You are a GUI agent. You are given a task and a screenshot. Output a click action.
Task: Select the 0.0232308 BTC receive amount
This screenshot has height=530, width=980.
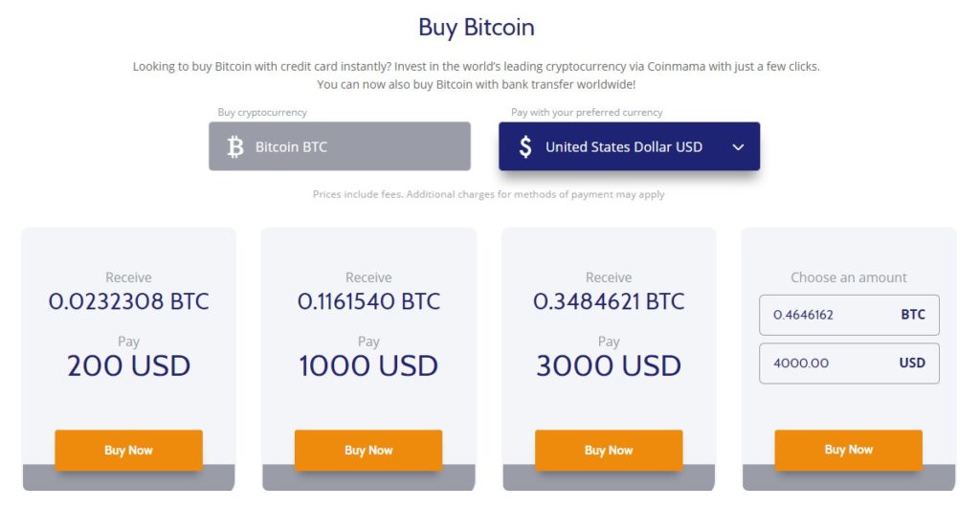(129, 302)
